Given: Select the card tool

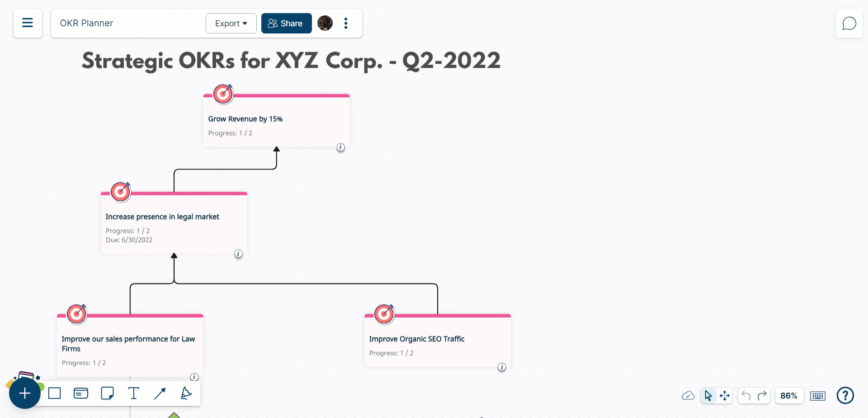Looking at the screenshot, I should [x=81, y=394].
